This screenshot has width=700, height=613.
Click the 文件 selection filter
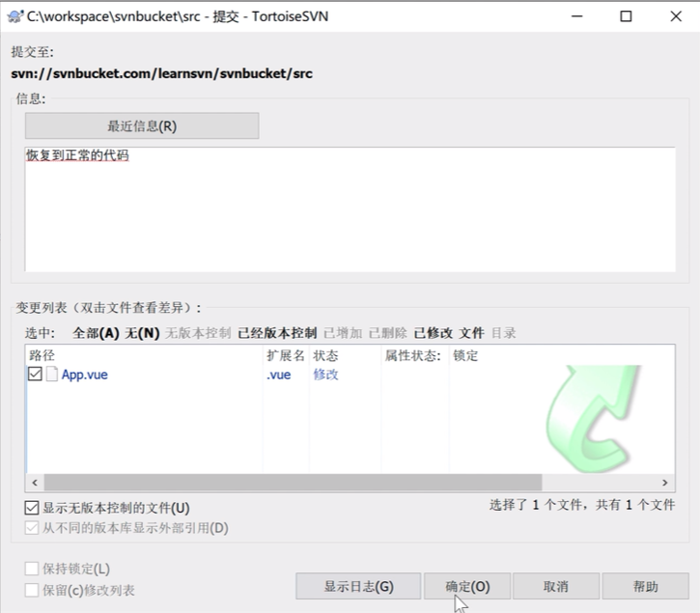point(472,333)
